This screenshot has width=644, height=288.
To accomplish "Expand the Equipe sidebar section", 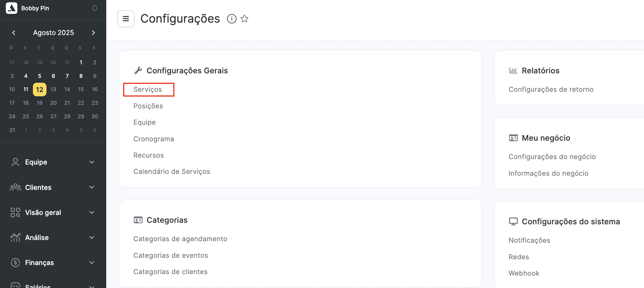I will (92, 162).
